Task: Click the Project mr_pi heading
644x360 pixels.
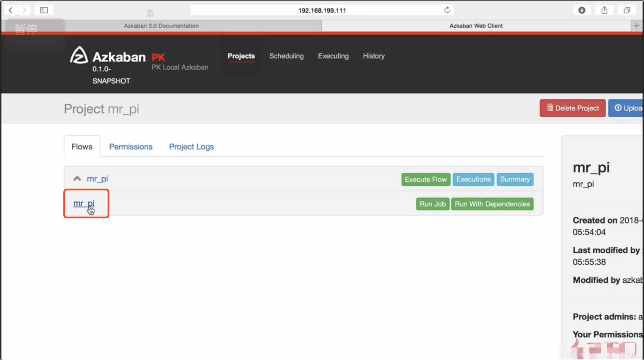Action: [x=101, y=109]
